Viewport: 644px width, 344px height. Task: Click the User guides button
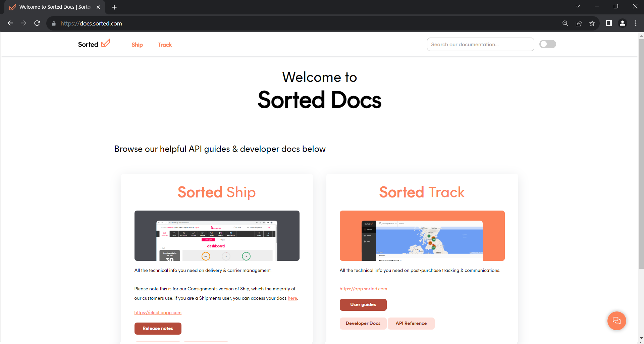pos(363,305)
